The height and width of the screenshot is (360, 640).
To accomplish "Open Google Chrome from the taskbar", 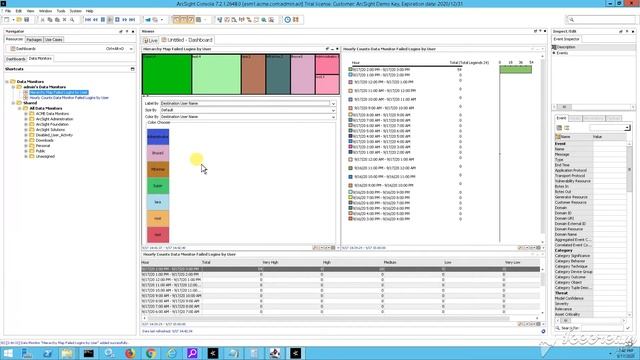I will point(151,353).
